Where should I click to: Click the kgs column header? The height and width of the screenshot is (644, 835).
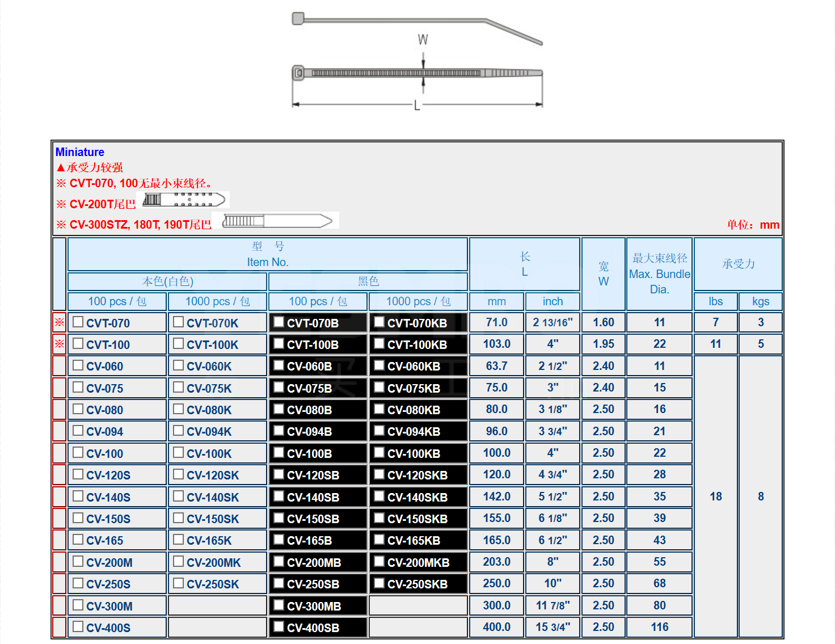pyautogui.click(x=761, y=301)
